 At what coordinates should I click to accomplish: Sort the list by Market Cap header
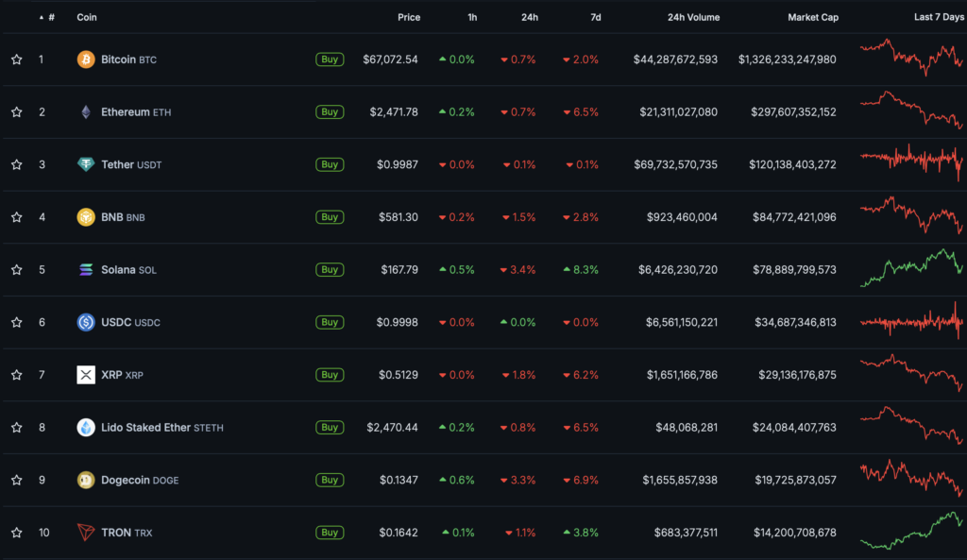812,17
